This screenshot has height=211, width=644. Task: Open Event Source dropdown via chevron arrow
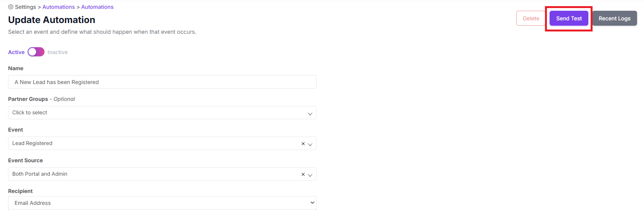click(310, 175)
